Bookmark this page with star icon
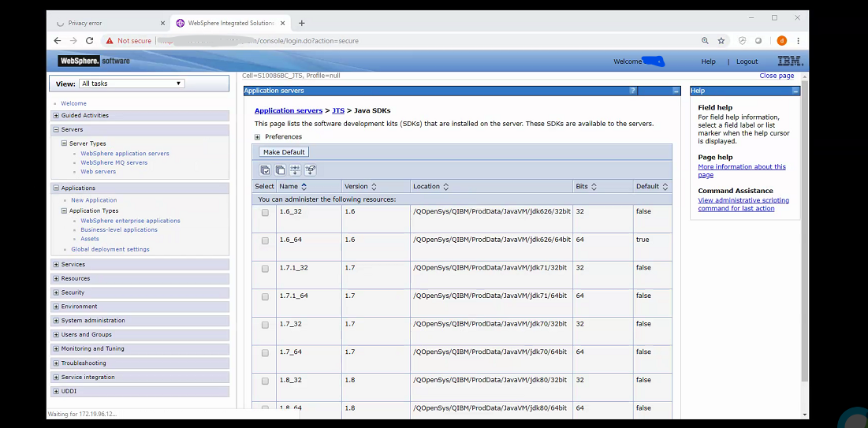Screen dimensions: 868x428 click(x=721, y=40)
